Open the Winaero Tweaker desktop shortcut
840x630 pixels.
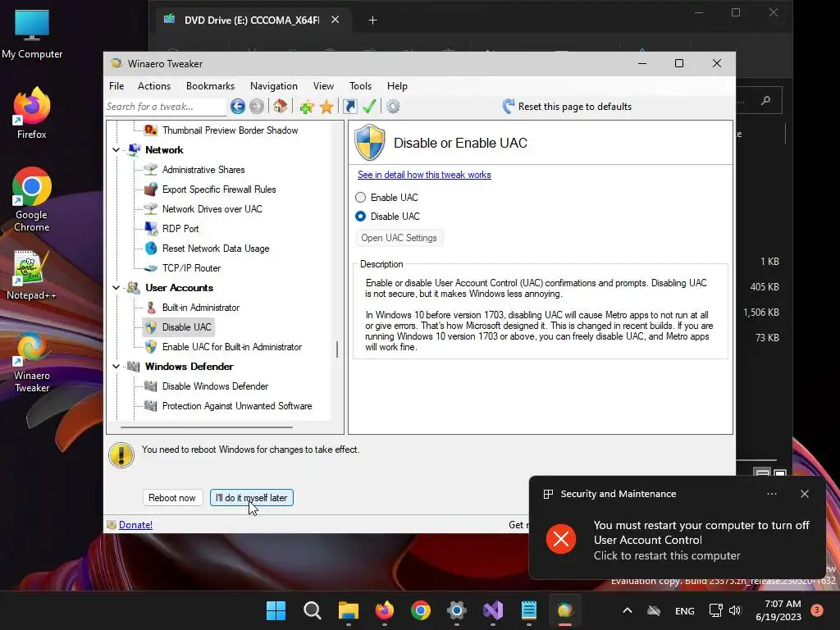[x=32, y=363]
